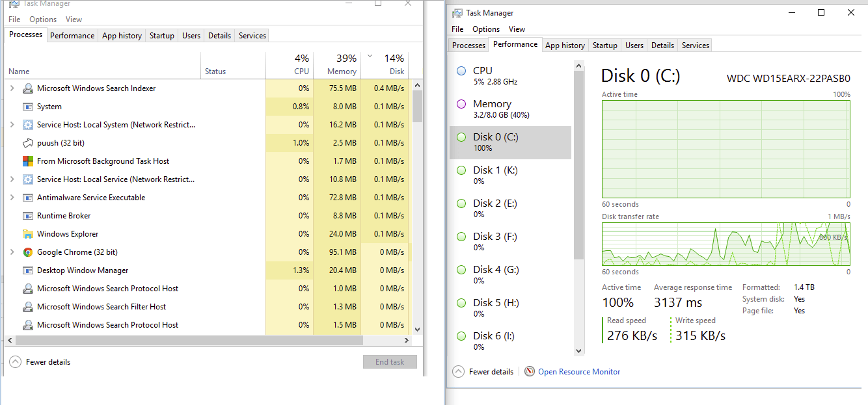This screenshot has width=868, height=405.
Task: Sort processes by the Status column header
Action: (233, 64)
